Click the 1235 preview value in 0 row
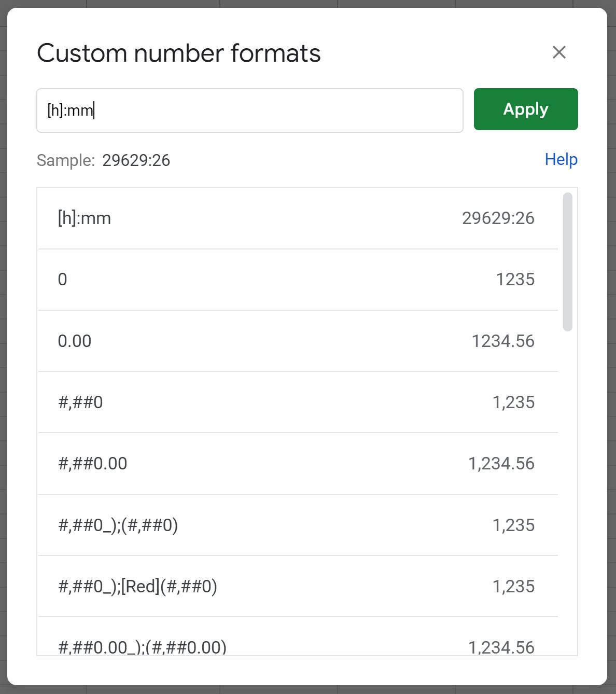 pyautogui.click(x=515, y=280)
